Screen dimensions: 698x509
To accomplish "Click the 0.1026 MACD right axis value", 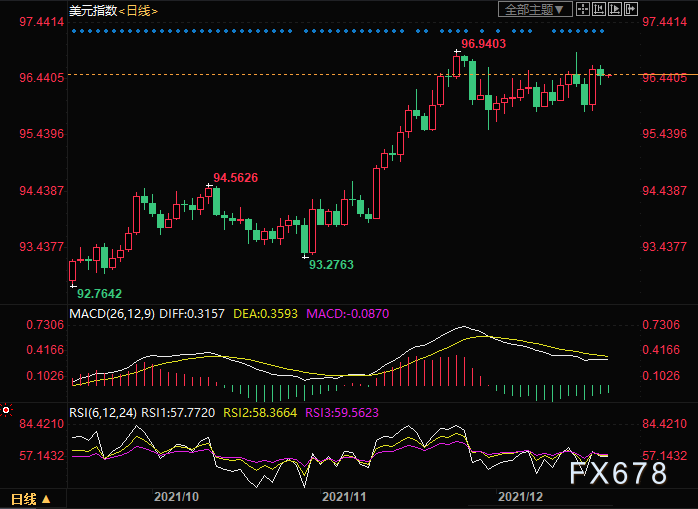I will click(661, 376).
